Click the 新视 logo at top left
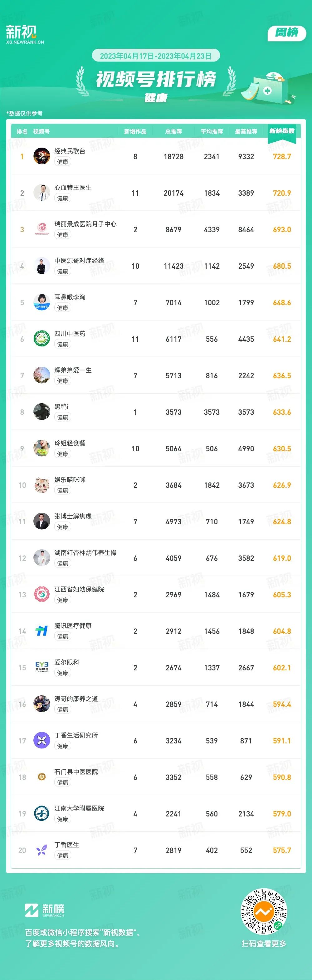312x980 pixels. [x=24, y=34]
